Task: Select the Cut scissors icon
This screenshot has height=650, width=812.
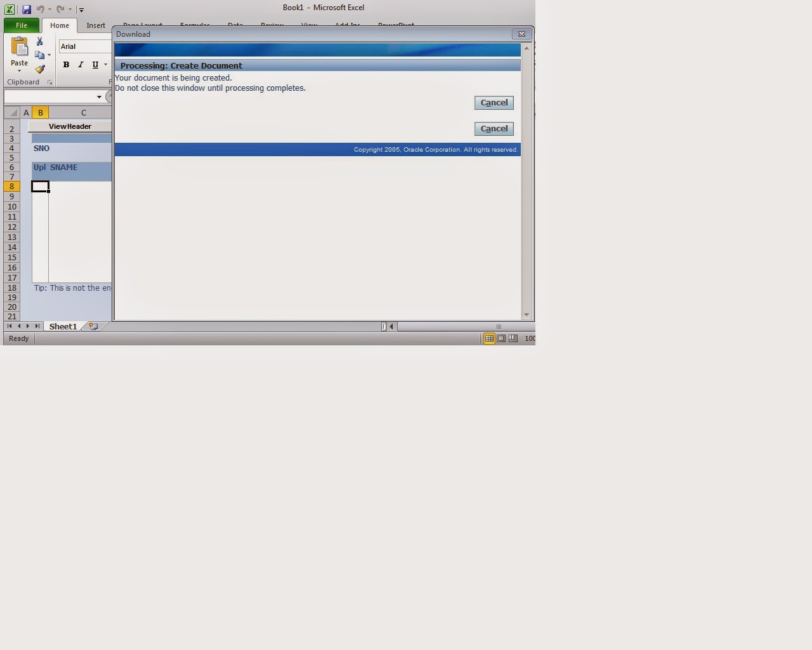Action: (39, 40)
